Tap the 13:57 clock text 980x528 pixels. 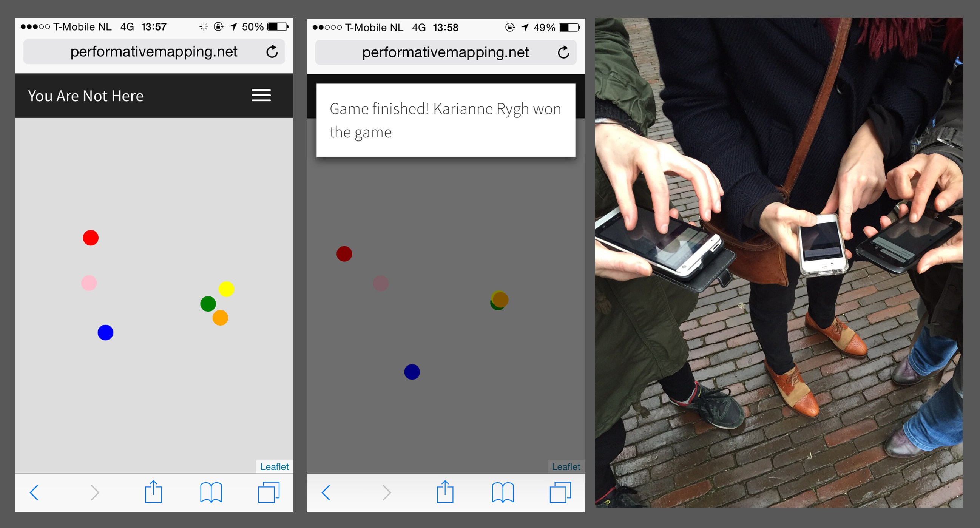154,27
